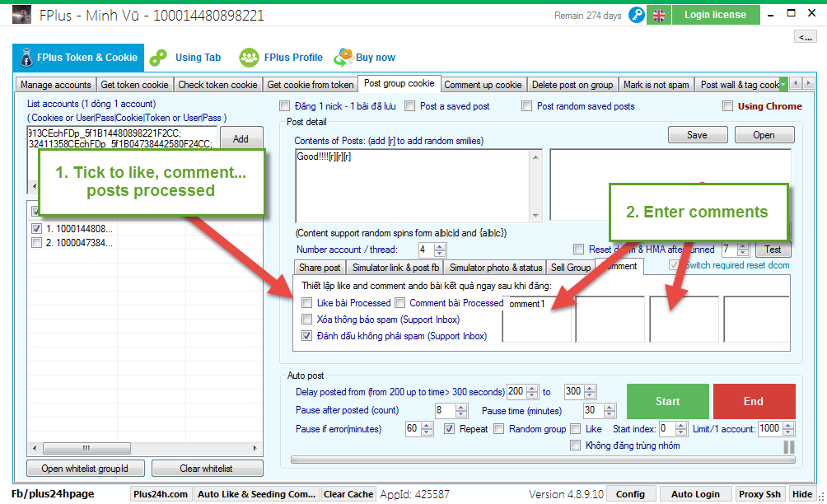Screen dimensions: 827x504
Task: Enable the 'Random group' checkbox
Action: (499, 428)
